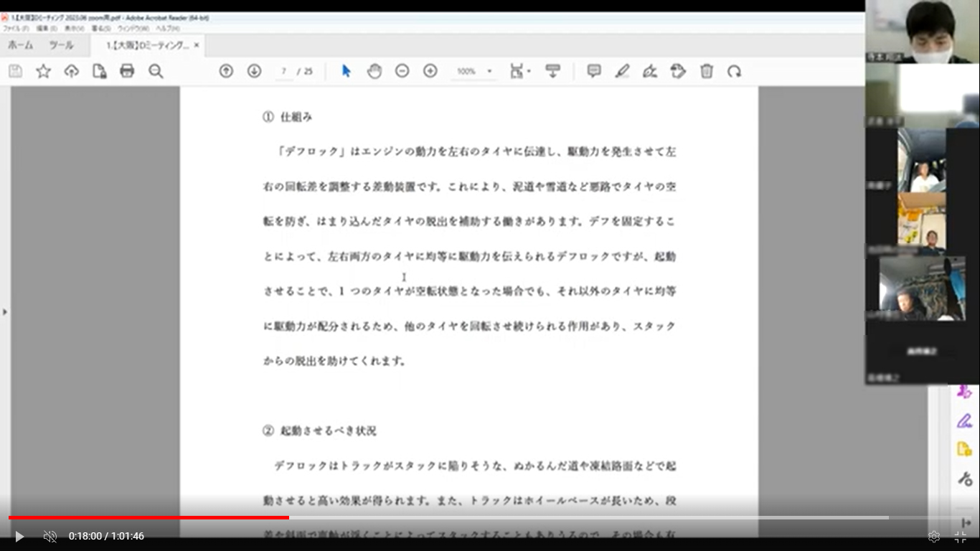Screen dimensions: 980x551
Task: Click the purple request signatures icon in right pane
Action: 964,392
